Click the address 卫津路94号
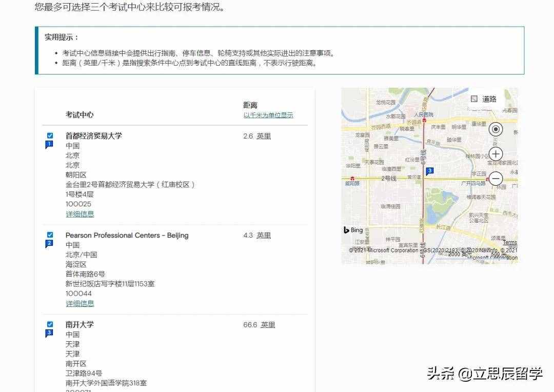The image size is (554, 392). (84, 373)
